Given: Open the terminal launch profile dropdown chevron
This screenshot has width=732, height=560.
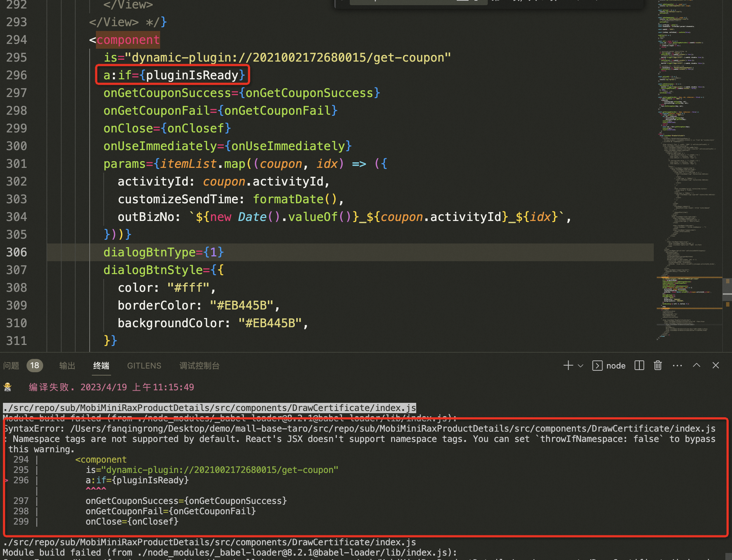Looking at the screenshot, I should 580,366.
